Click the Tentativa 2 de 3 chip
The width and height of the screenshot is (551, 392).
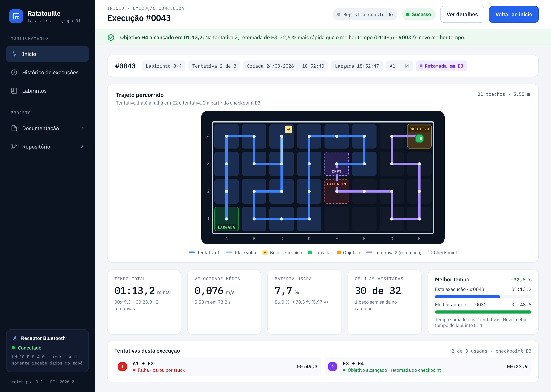[x=214, y=66]
